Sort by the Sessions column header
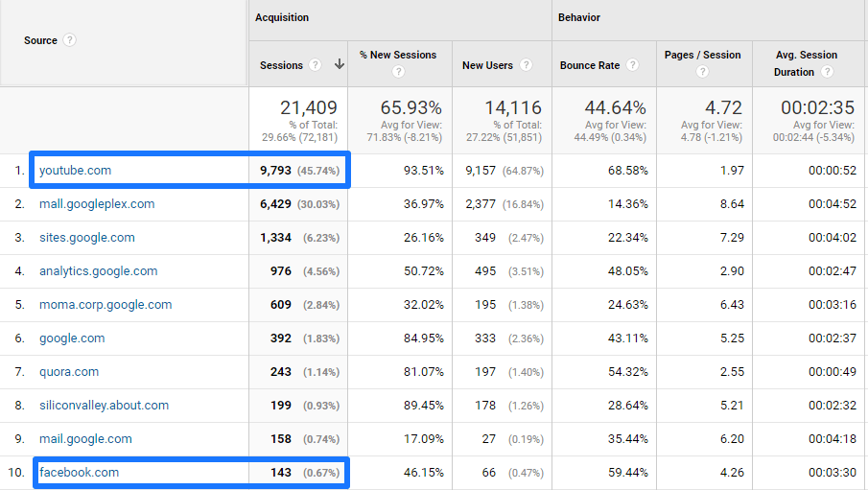Screen dimensions: 868x490 (281, 65)
